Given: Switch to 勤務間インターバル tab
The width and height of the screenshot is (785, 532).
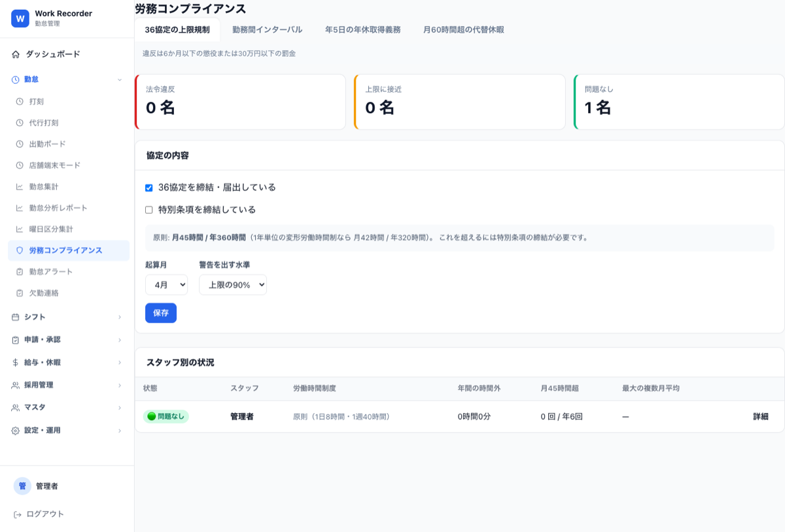Looking at the screenshot, I should pos(267,29).
